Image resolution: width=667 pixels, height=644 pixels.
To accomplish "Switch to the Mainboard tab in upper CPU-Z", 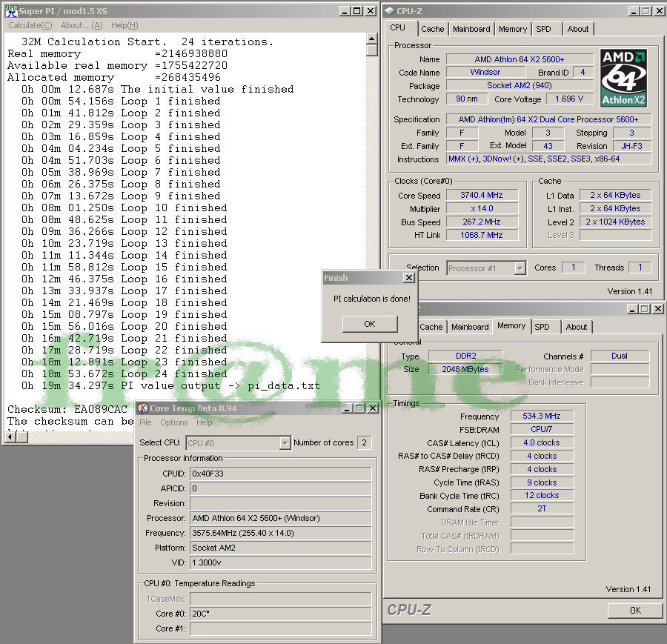I will click(x=471, y=29).
